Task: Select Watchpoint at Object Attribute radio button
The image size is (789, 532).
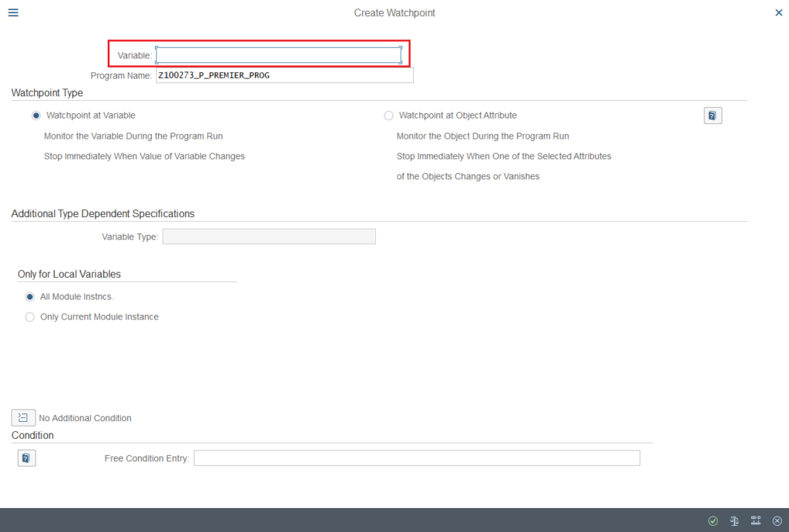Action: 388,115
